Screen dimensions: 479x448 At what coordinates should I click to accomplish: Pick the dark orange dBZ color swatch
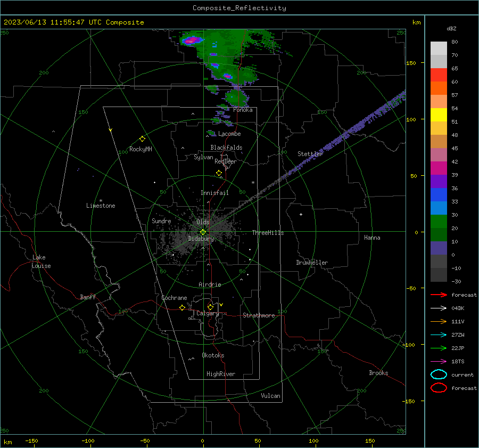coord(439,88)
